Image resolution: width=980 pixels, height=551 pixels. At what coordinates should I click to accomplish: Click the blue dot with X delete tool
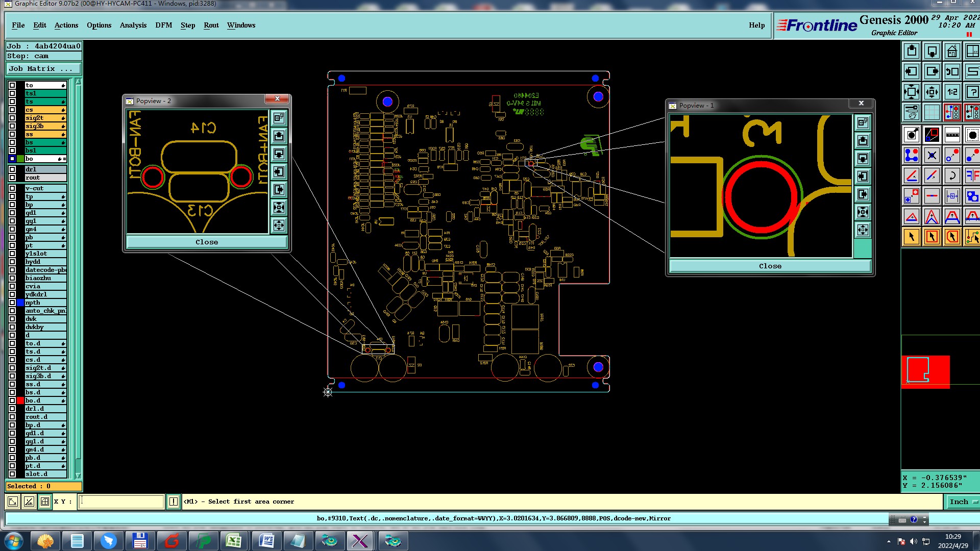coord(932,155)
